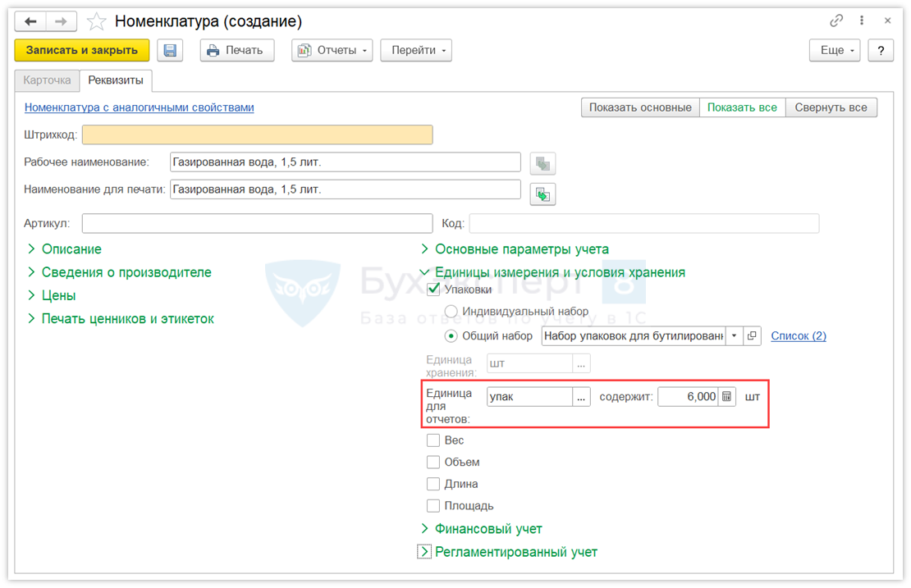Edit the 6,000 содержит value

[x=689, y=396]
